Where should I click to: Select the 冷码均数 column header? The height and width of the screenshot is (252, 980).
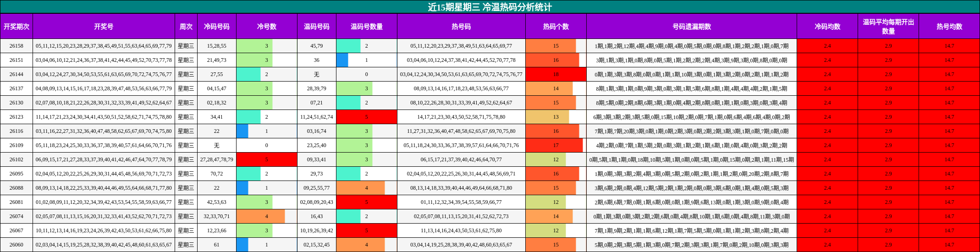827,27
